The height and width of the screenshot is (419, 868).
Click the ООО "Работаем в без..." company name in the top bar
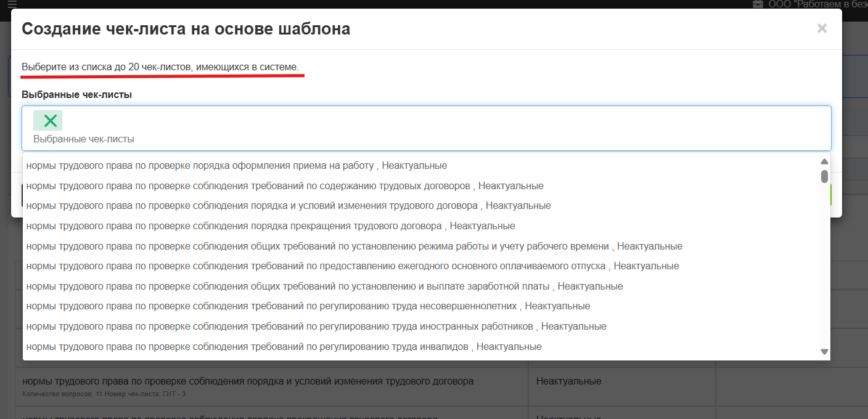point(817,4)
